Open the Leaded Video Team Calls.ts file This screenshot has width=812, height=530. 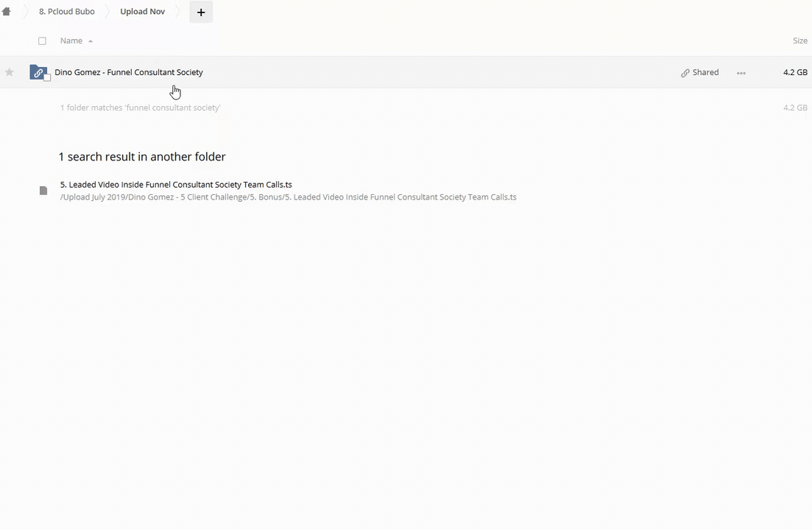click(x=176, y=185)
